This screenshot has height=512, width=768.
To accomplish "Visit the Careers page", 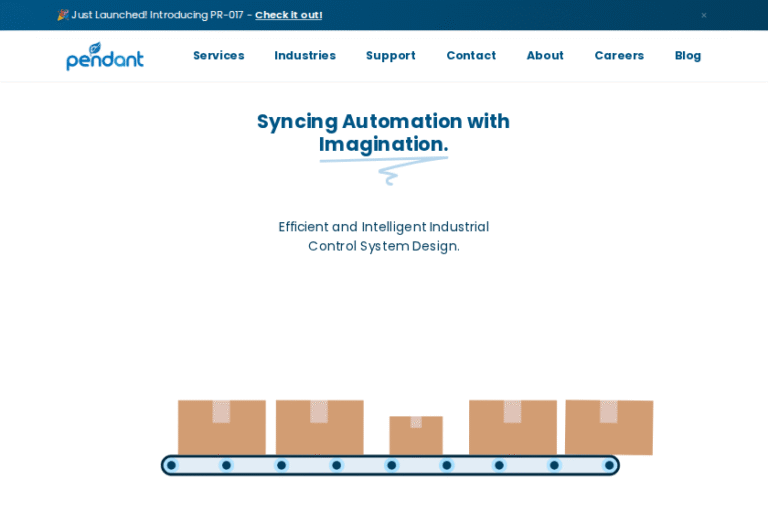I will pos(619,56).
